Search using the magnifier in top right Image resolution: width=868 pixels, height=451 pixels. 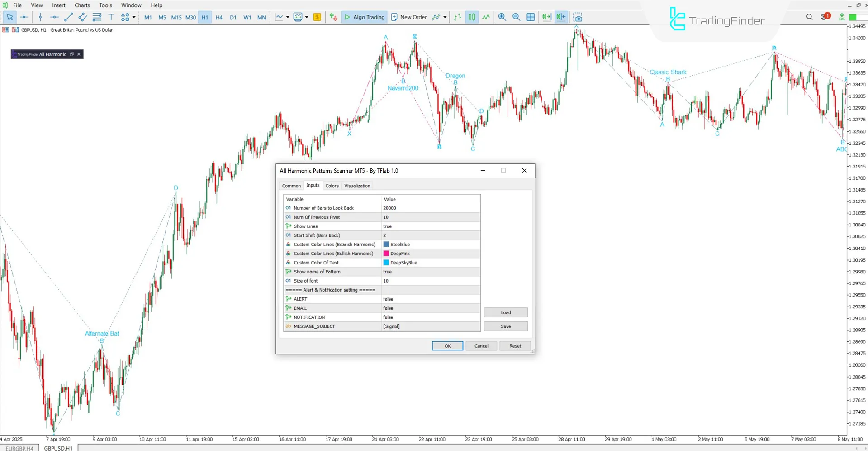(x=809, y=17)
